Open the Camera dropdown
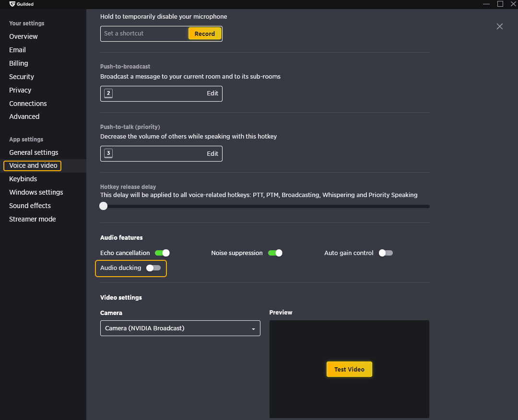 [180, 328]
